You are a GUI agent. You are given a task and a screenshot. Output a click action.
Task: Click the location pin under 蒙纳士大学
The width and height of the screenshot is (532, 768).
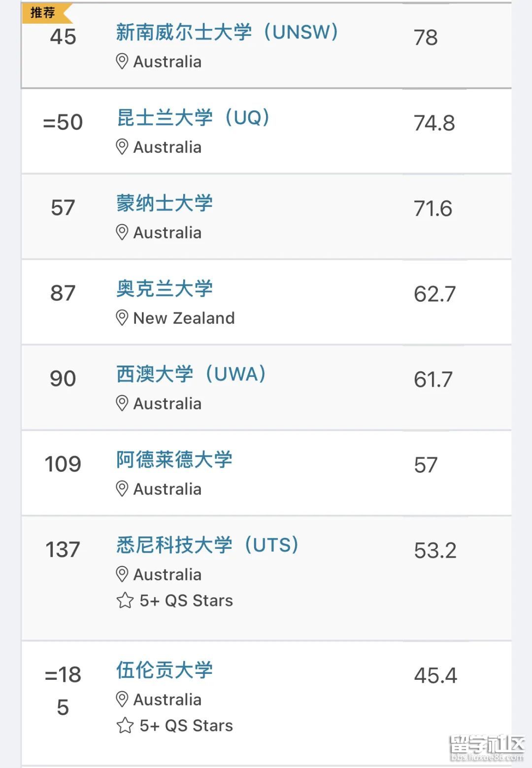pyautogui.click(x=122, y=232)
